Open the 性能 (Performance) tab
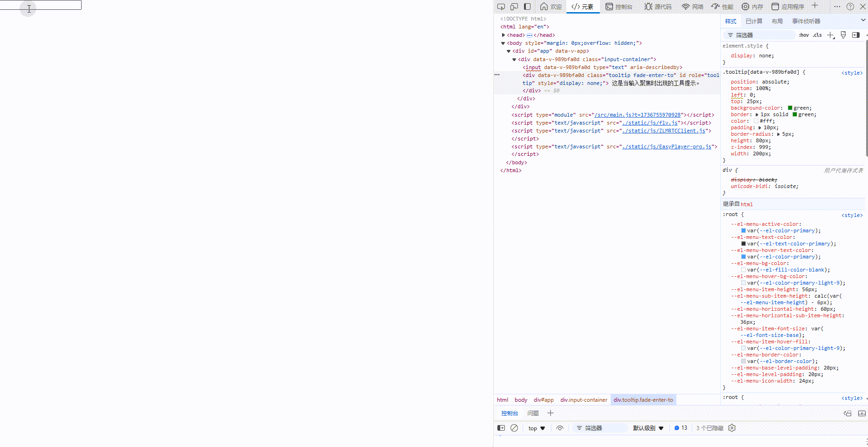 [x=722, y=7]
